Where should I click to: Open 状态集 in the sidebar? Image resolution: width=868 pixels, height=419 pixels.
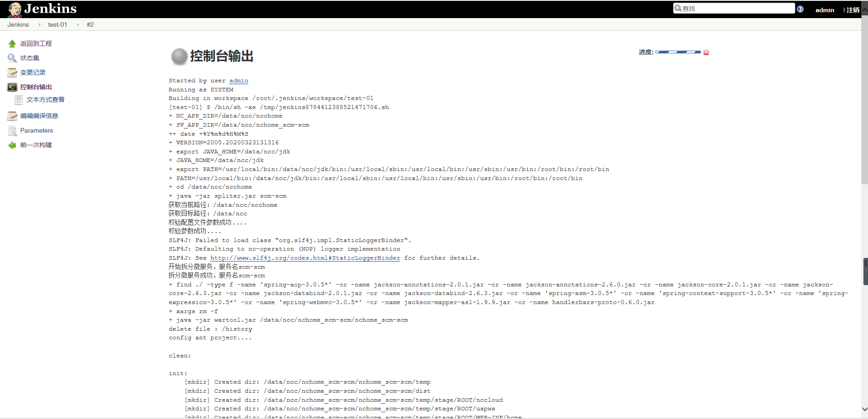30,58
